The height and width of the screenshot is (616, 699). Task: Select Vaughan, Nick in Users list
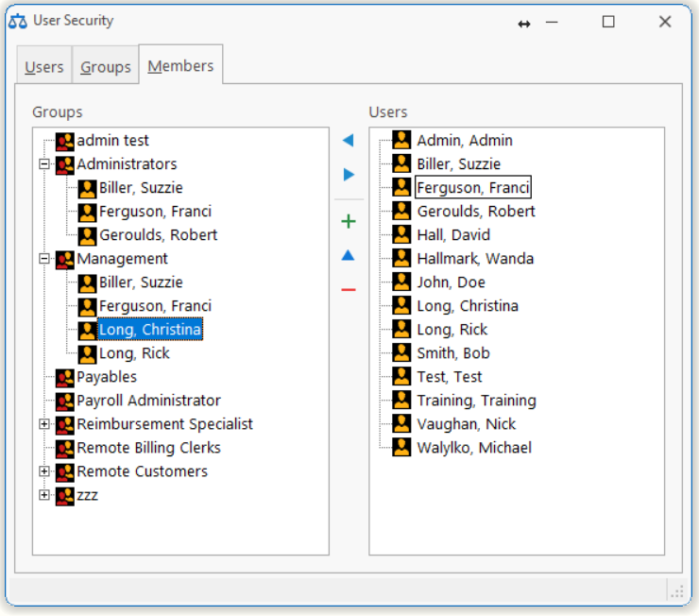click(x=466, y=424)
